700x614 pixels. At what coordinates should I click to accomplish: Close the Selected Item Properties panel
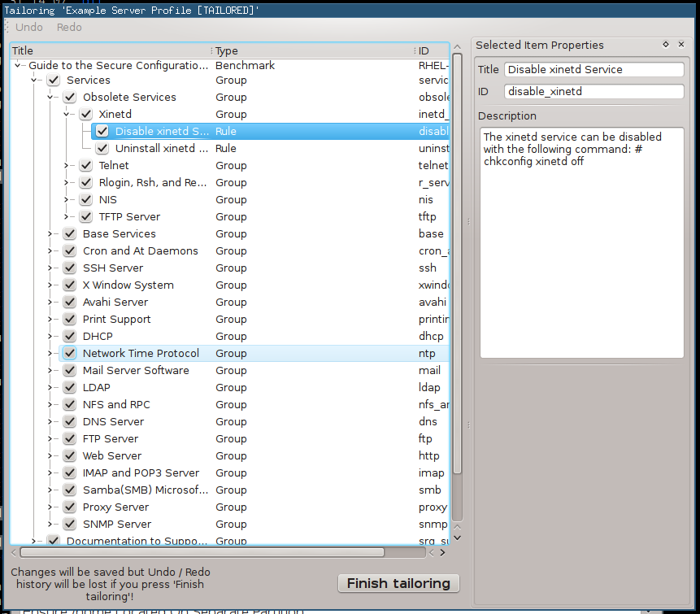tap(681, 44)
